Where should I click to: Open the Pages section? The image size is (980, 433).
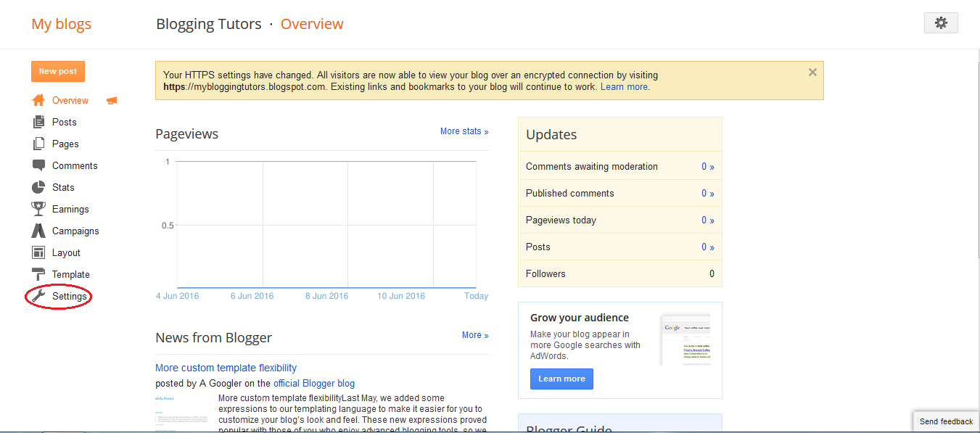[65, 144]
